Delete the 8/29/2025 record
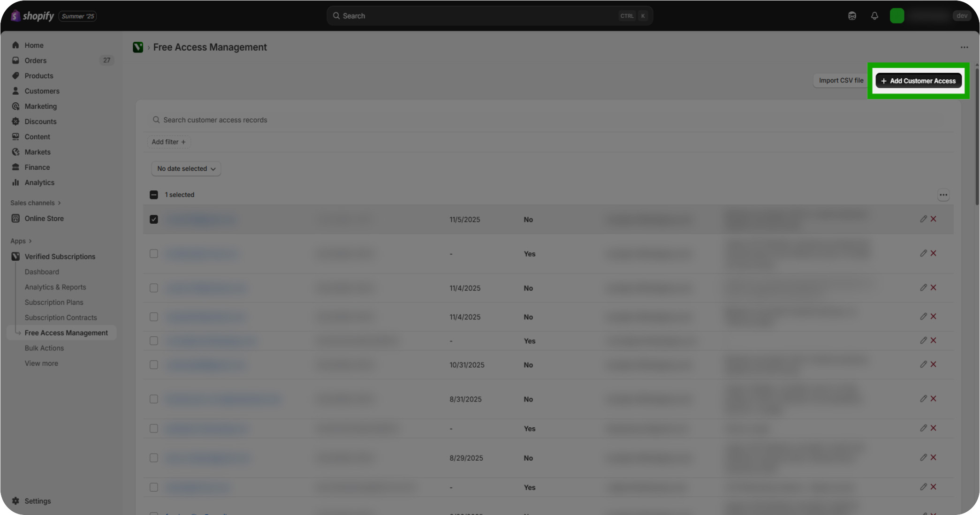 point(933,457)
